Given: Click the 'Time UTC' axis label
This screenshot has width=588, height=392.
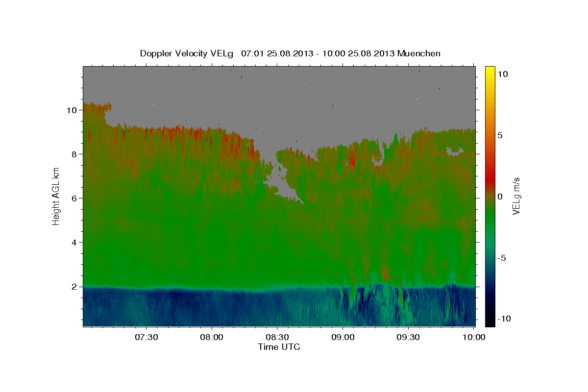Looking at the screenshot, I should coord(279,347).
